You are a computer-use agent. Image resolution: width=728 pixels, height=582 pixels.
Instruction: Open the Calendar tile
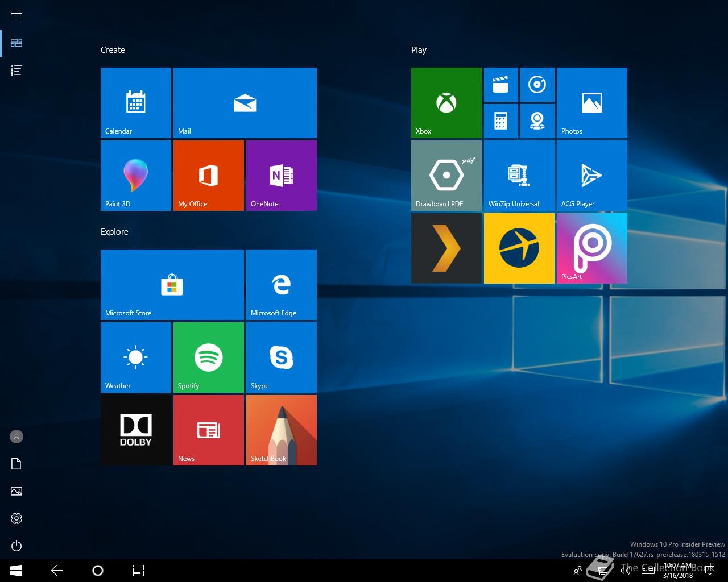pos(136,103)
